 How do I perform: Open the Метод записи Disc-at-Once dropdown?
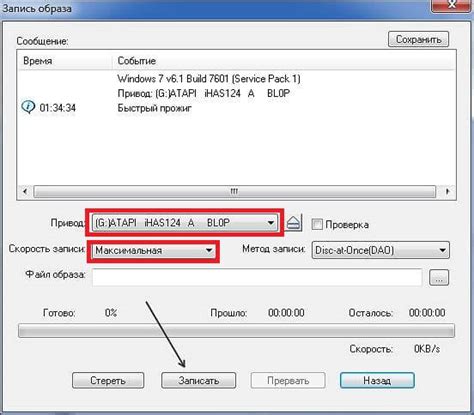[380, 250]
